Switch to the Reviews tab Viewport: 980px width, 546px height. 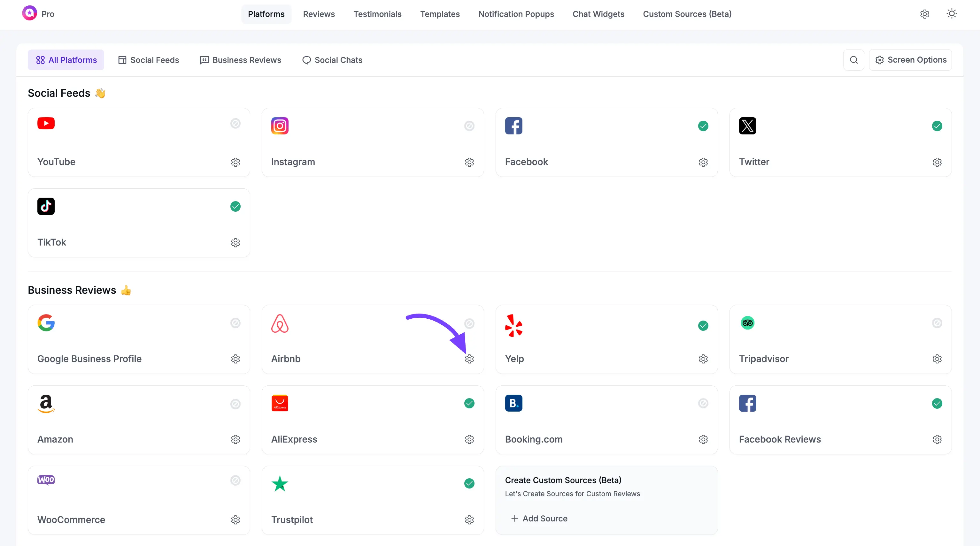pos(319,14)
